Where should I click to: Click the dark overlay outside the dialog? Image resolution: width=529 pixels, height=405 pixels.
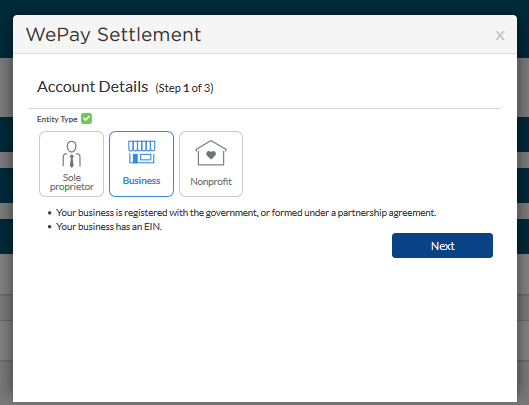[523, 202]
